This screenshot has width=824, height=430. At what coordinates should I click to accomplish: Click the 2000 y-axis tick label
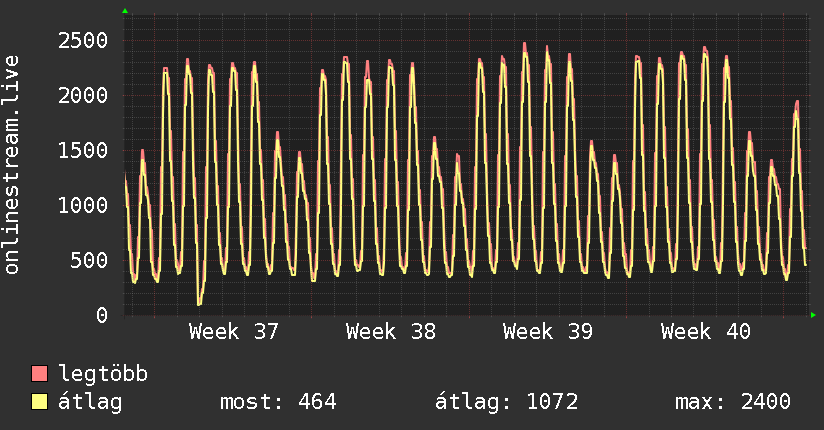click(83, 96)
